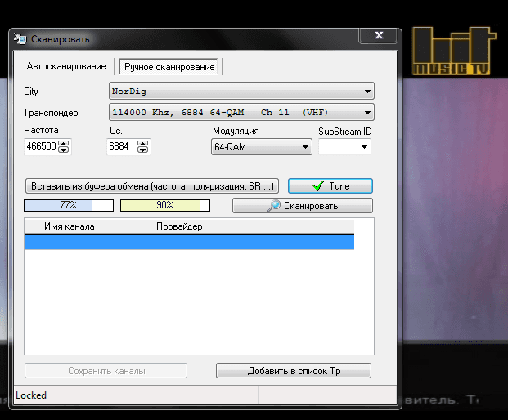Select the Ручное сканирование tab

(x=169, y=67)
